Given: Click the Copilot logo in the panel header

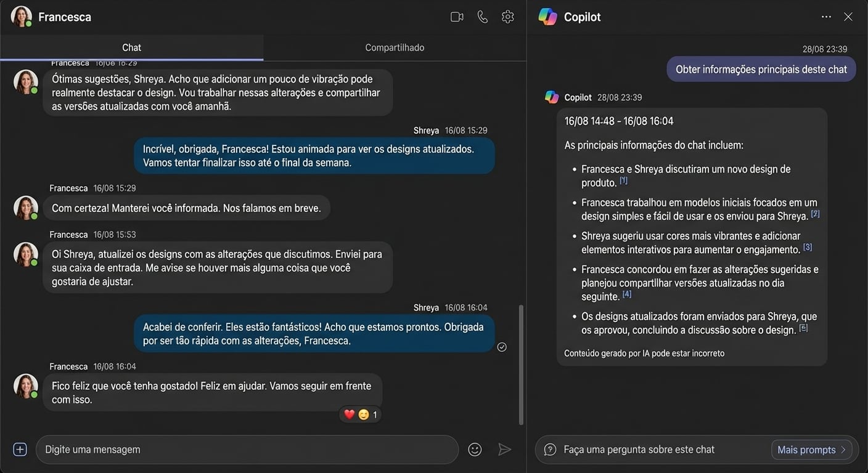Looking at the screenshot, I should [548, 17].
